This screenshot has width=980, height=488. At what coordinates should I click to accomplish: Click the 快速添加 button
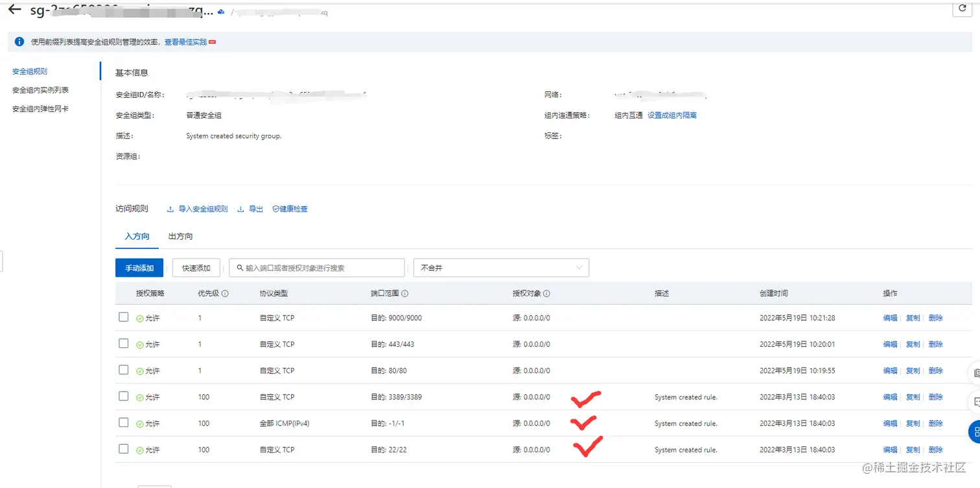(196, 268)
